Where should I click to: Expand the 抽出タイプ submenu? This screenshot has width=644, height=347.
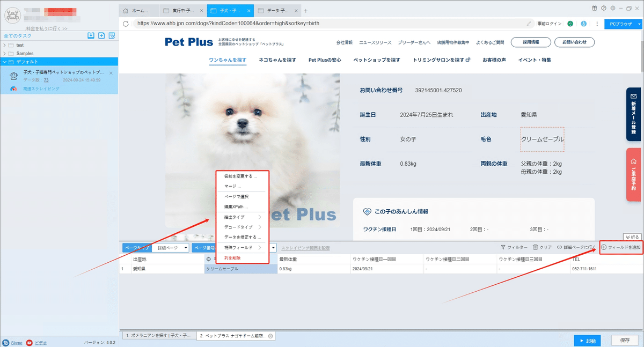242,217
